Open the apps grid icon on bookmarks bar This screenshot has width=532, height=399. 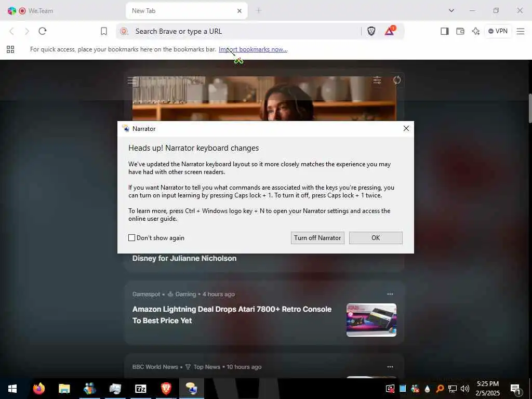[10, 49]
